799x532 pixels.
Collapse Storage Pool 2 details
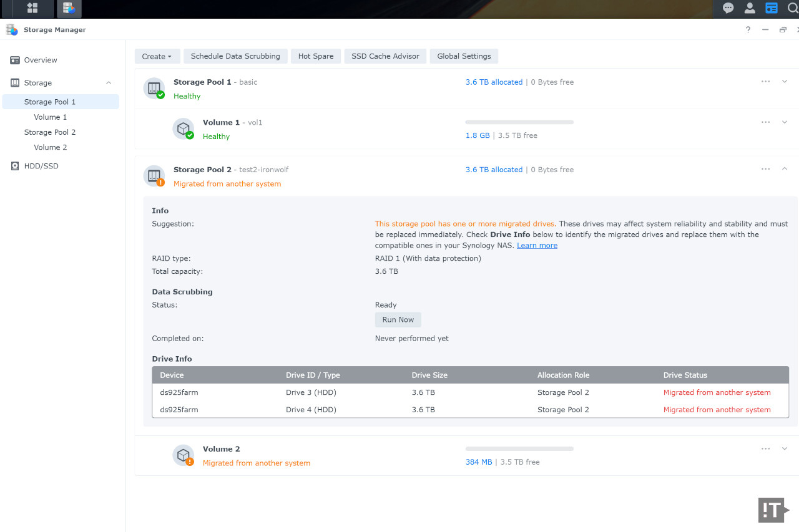tap(785, 169)
